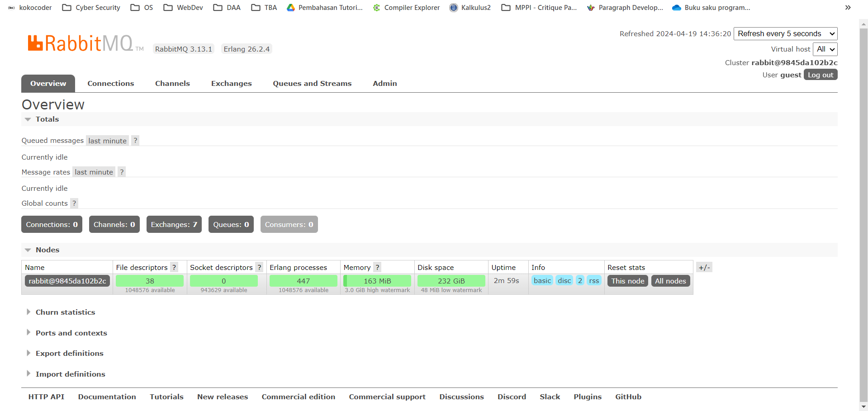The height and width of the screenshot is (411, 868).
Task: Switch to the Channels tab
Action: pyautogui.click(x=172, y=84)
